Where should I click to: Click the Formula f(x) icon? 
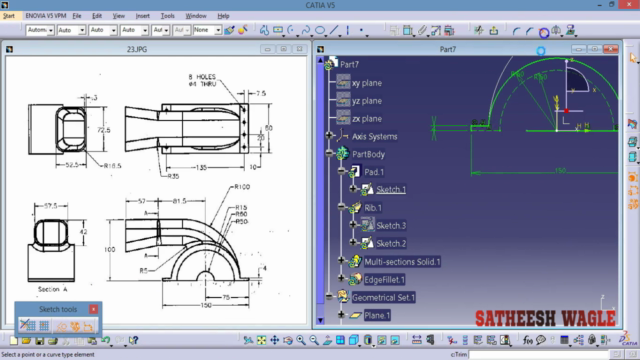(528, 340)
